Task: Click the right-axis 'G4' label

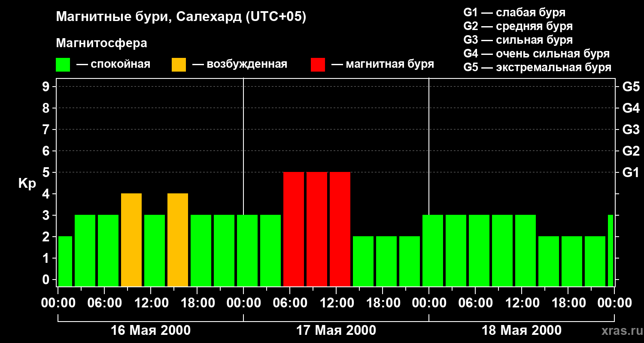Action: 631,108
